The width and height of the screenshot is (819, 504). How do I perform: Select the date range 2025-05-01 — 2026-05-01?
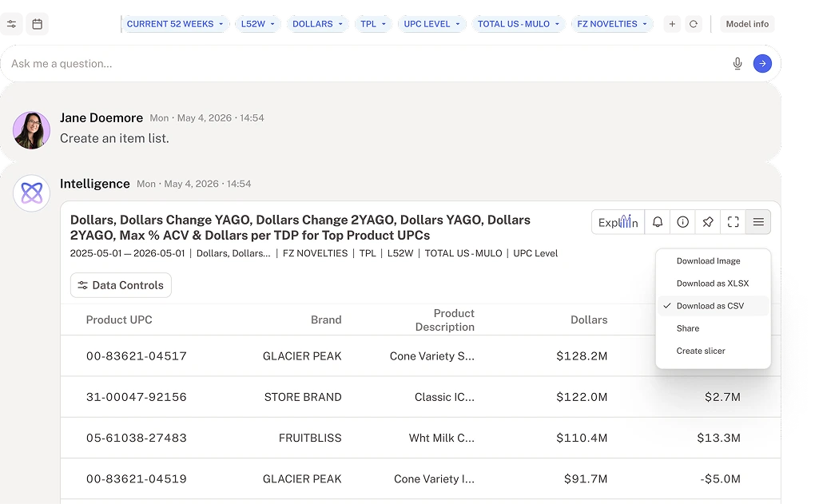click(128, 253)
